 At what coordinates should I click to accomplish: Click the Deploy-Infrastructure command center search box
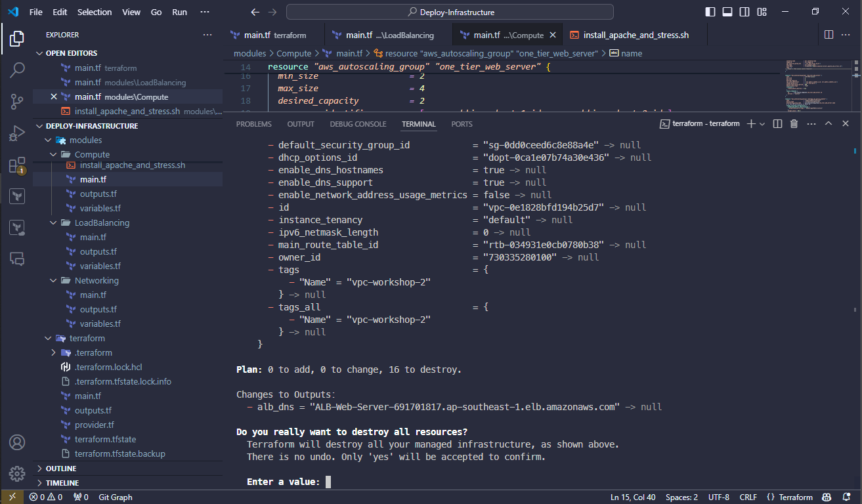[x=450, y=12]
